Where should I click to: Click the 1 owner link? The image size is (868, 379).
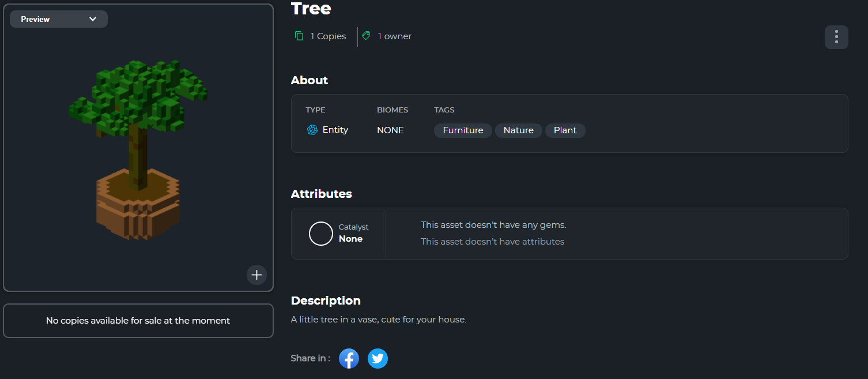point(394,36)
